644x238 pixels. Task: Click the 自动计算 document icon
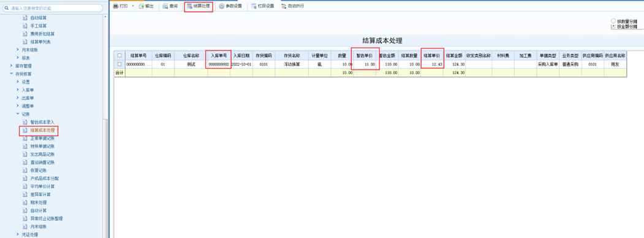coord(25,210)
